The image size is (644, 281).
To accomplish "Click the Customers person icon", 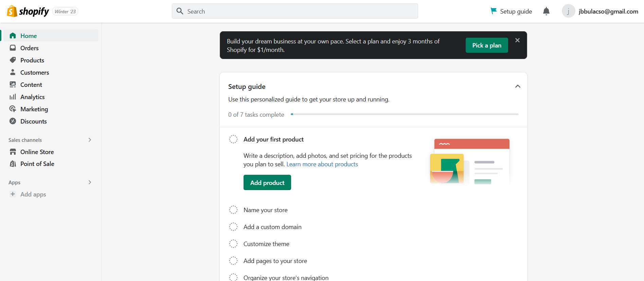I will (x=13, y=72).
